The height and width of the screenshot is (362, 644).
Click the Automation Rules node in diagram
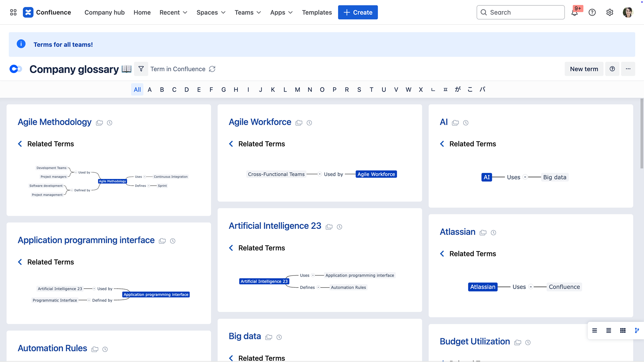[x=348, y=287]
